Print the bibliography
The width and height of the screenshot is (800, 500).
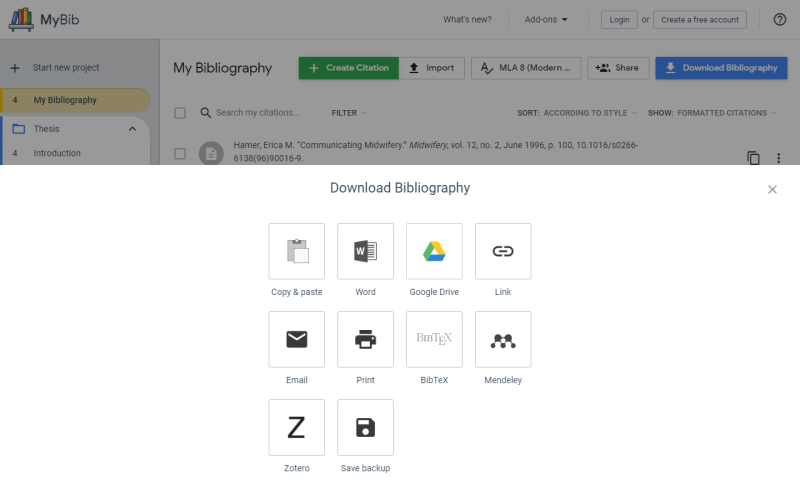click(x=365, y=339)
